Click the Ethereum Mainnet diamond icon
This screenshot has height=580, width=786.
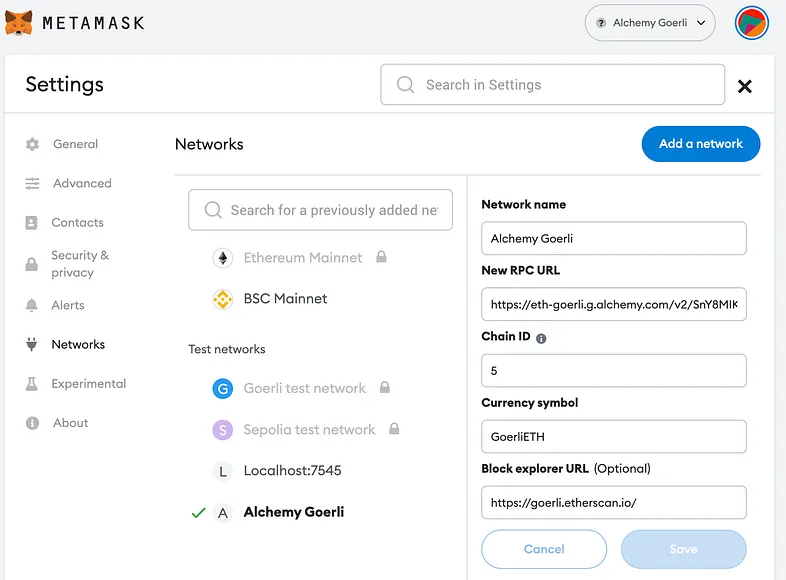[222, 258]
